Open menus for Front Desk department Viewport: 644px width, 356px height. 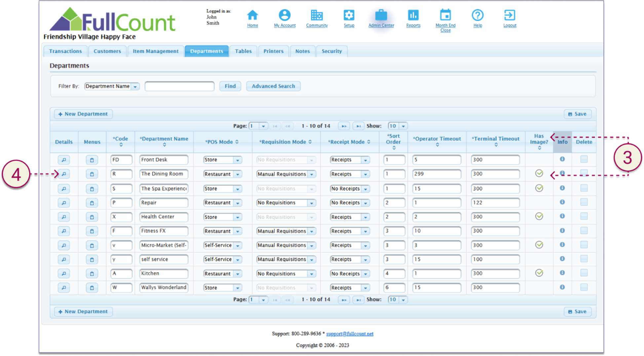click(92, 160)
